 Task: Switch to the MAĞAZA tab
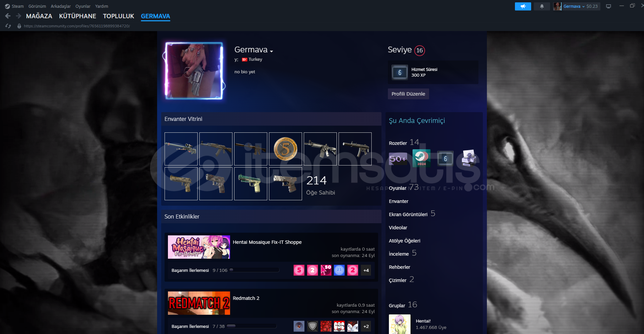(x=39, y=16)
